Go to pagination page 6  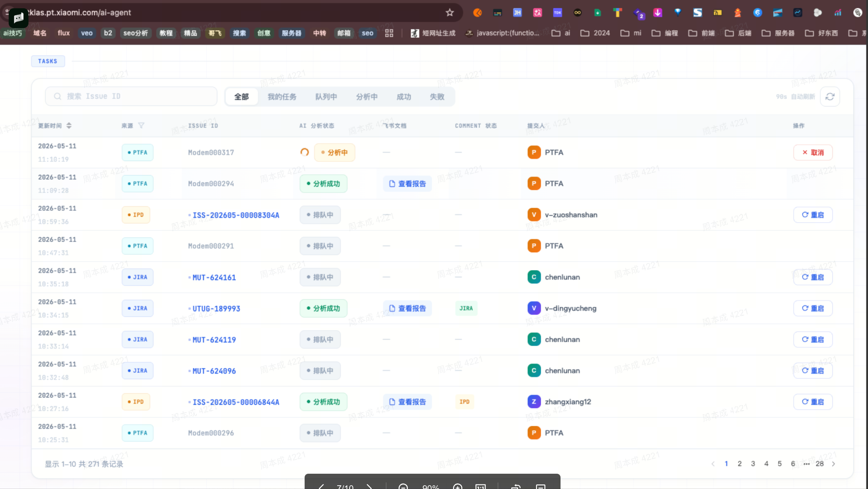point(793,464)
